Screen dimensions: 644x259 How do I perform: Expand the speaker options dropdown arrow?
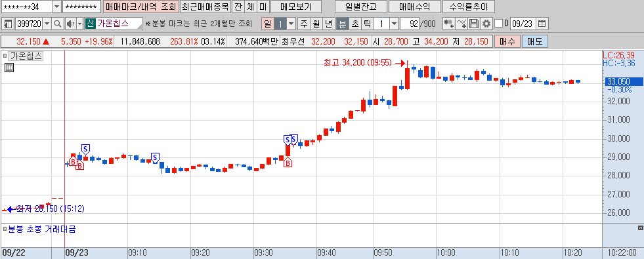(x=79, y=24)
